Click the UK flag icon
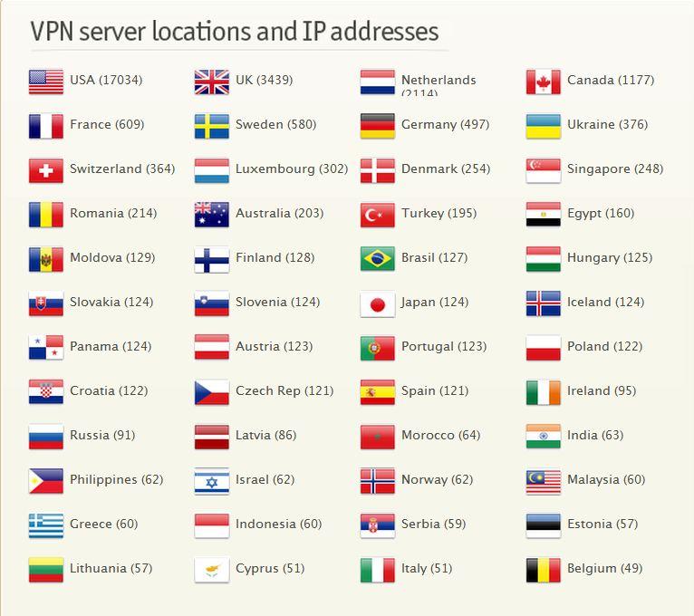The image size is (694, 616). [x=212, y=82]
